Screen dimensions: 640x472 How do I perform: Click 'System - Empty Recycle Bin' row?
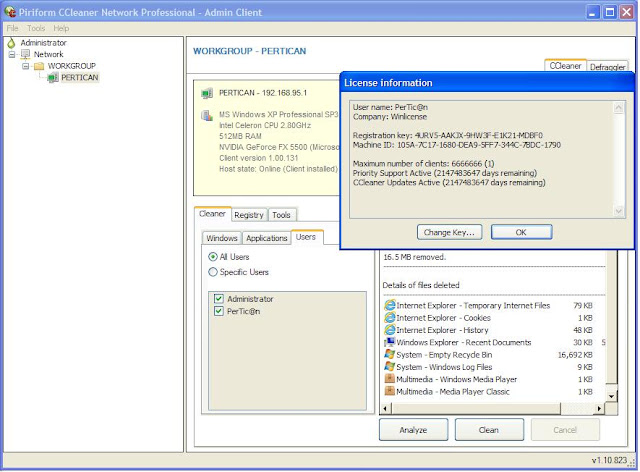(x=488, y=354)
